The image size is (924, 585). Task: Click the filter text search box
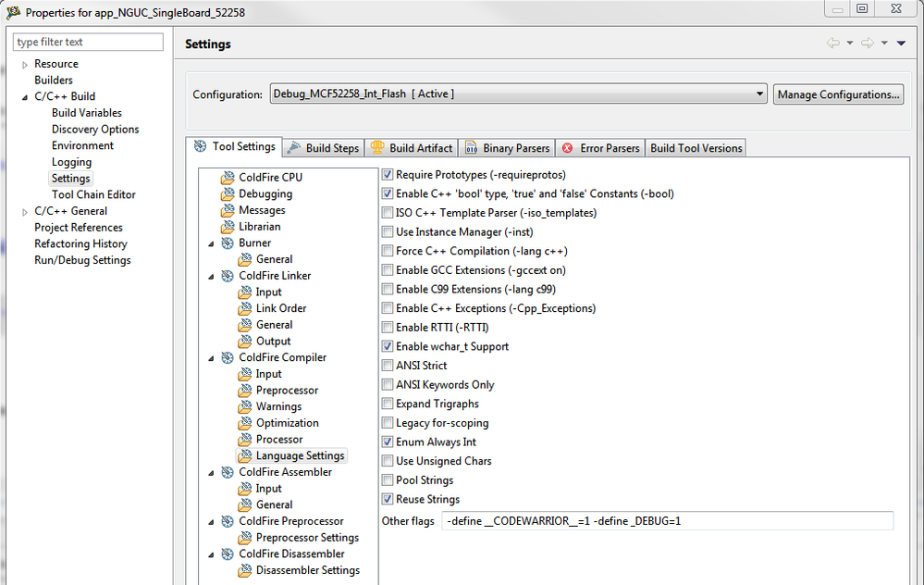[89, 42]
